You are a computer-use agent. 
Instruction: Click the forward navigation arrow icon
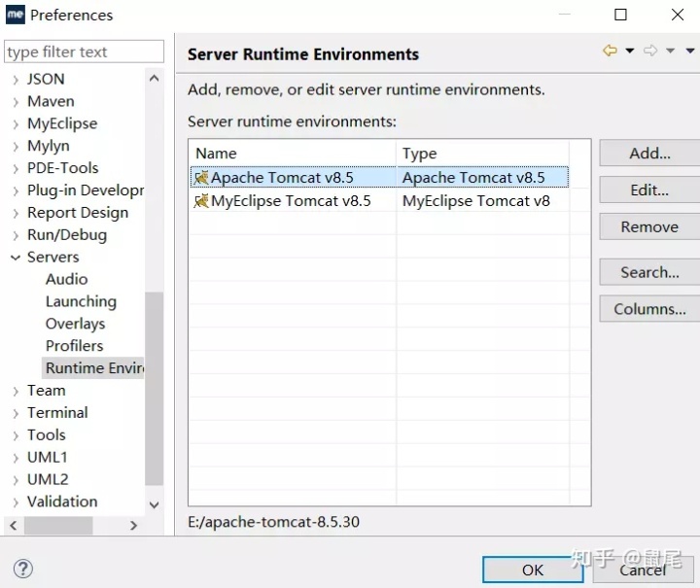coord(650,51)
